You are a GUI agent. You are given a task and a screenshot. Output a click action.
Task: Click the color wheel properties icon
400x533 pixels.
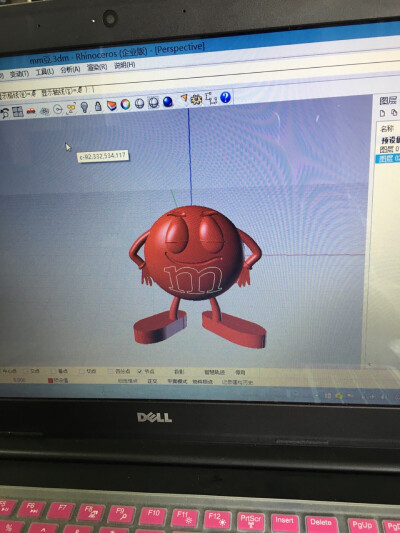(125, 104)
